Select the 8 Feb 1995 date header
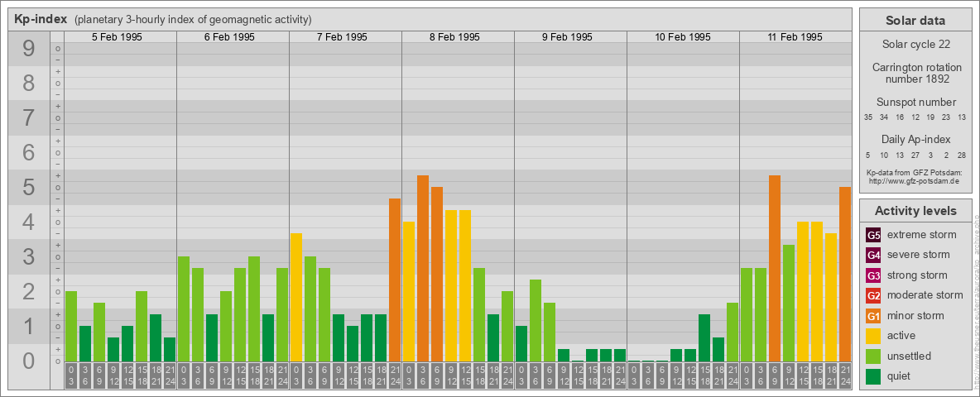980x397 pixels. pyautogui.click(x=454, y=37)
